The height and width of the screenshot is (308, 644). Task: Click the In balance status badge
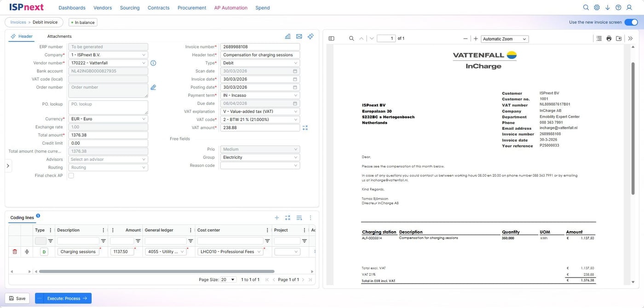pos(83,22)
